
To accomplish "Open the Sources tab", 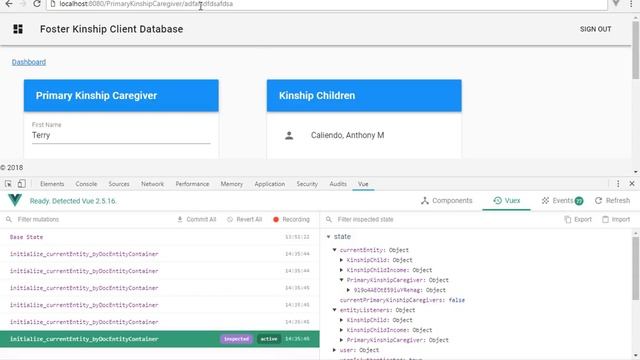I will pos(119,184).
